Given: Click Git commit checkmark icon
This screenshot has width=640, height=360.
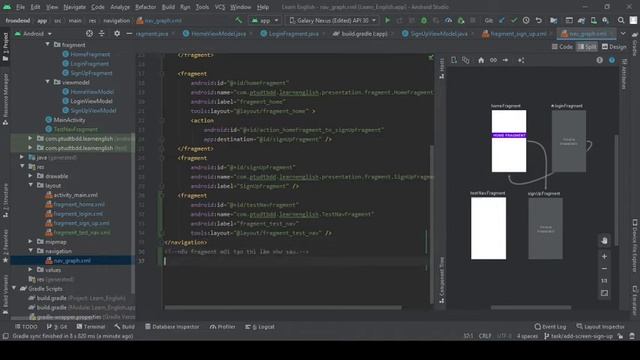Looking at the screenshot, I should [x=514, y=20].
